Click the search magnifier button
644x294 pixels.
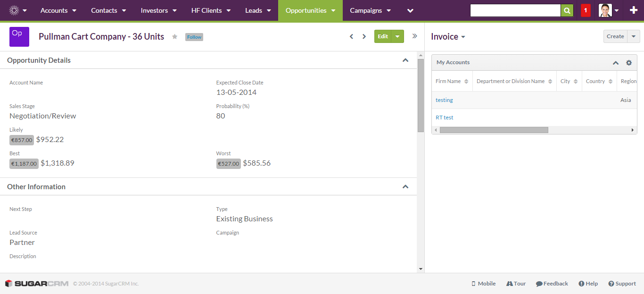pos(567,10)
